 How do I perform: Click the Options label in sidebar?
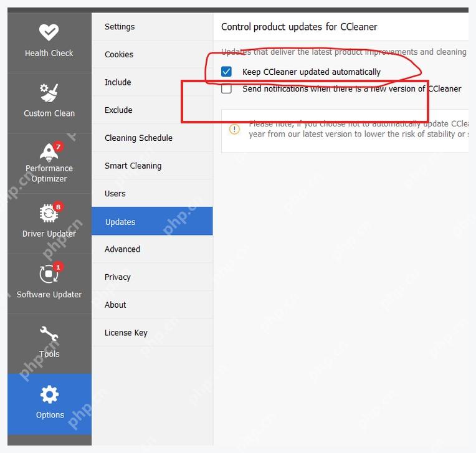[x=50, y=415]
